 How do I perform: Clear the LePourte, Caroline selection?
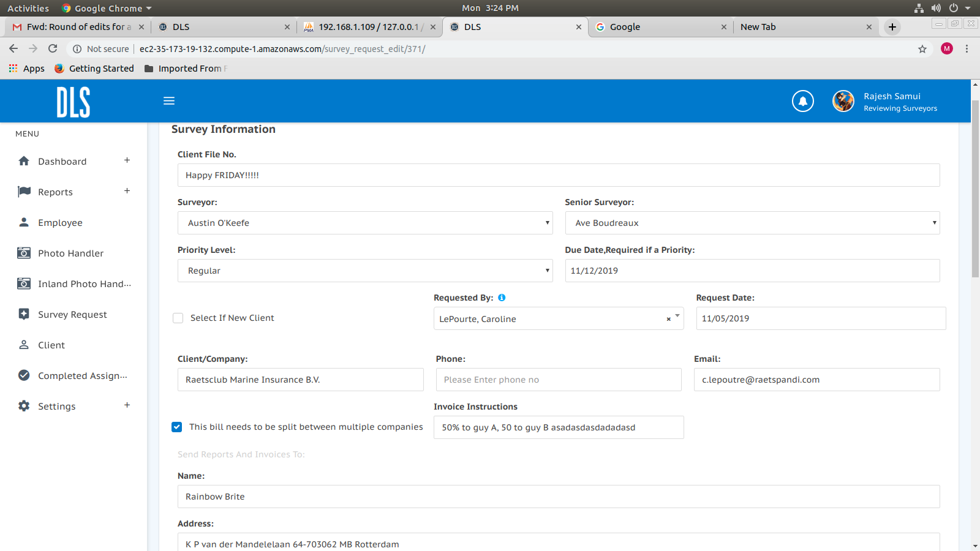click(668, 319)
